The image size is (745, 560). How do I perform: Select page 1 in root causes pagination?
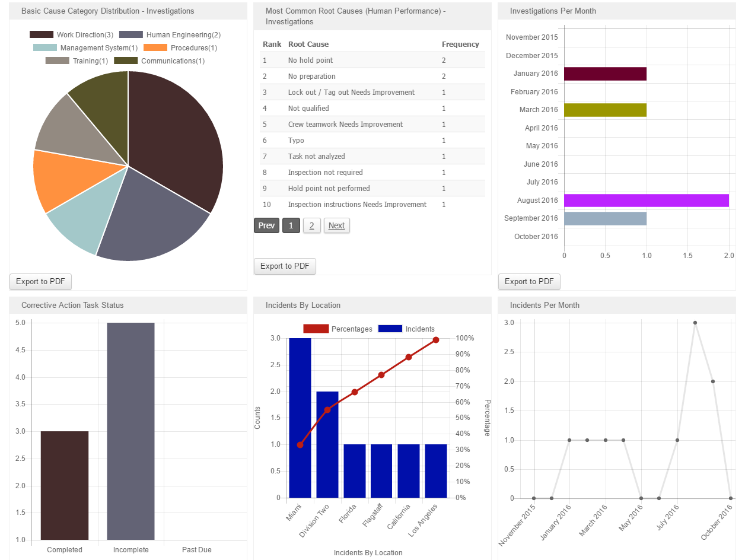pyautogui.click(x=291, y=225)
